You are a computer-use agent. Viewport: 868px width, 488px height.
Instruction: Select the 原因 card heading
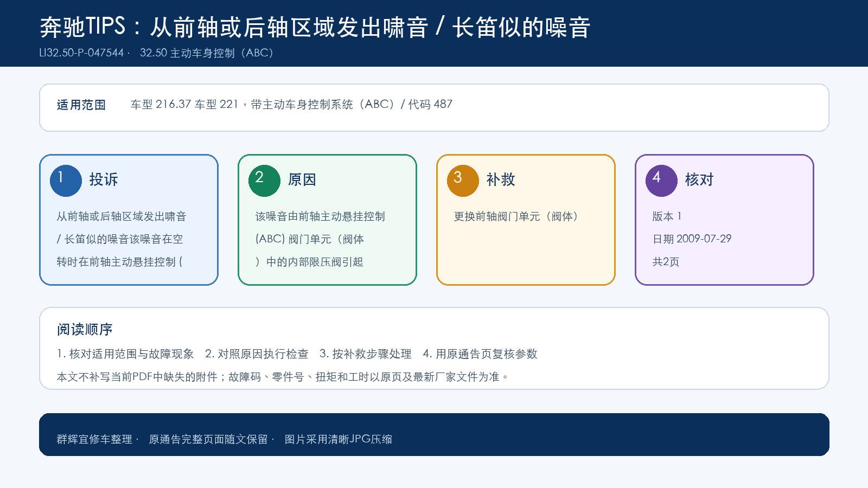pyautogui.click(x=302, y=179)
